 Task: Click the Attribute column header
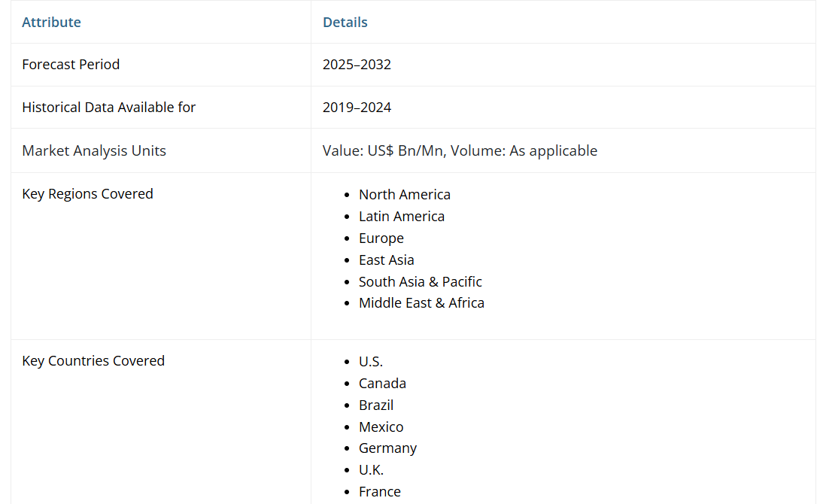(51, 23)
